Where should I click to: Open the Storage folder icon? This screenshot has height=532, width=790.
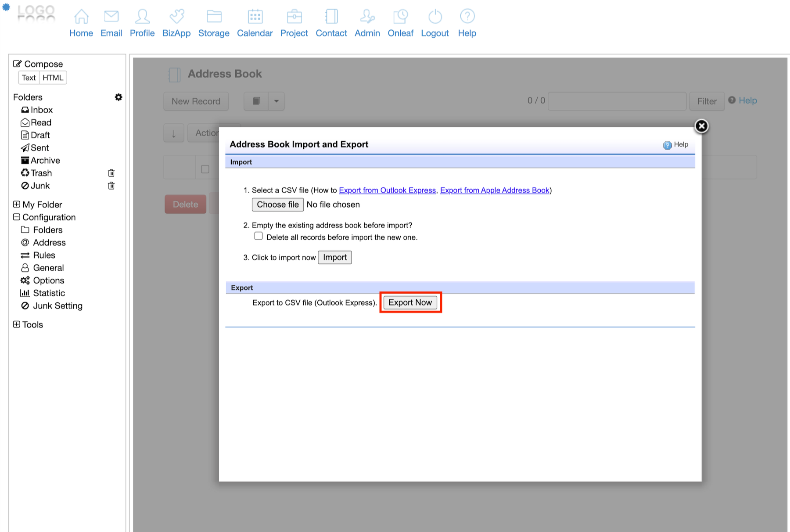214,17
